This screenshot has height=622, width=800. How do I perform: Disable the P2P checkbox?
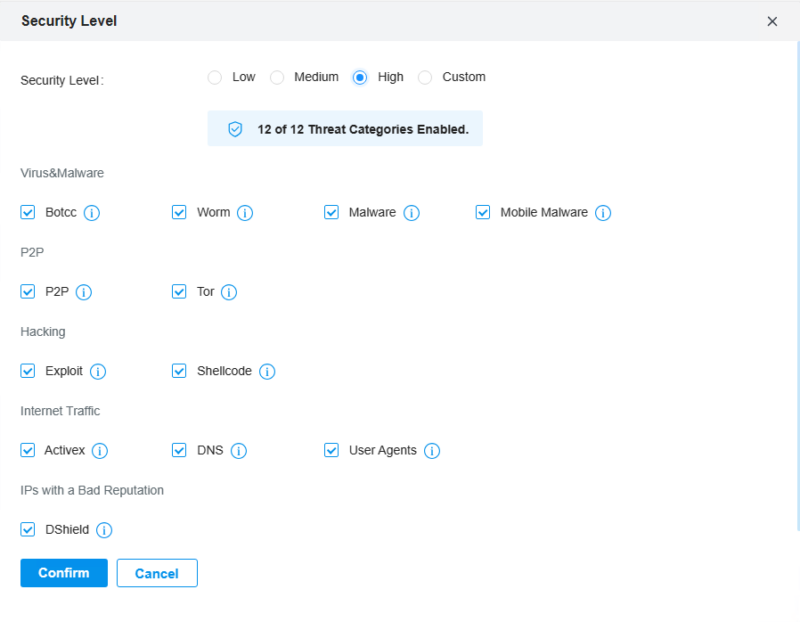(28, 292)
